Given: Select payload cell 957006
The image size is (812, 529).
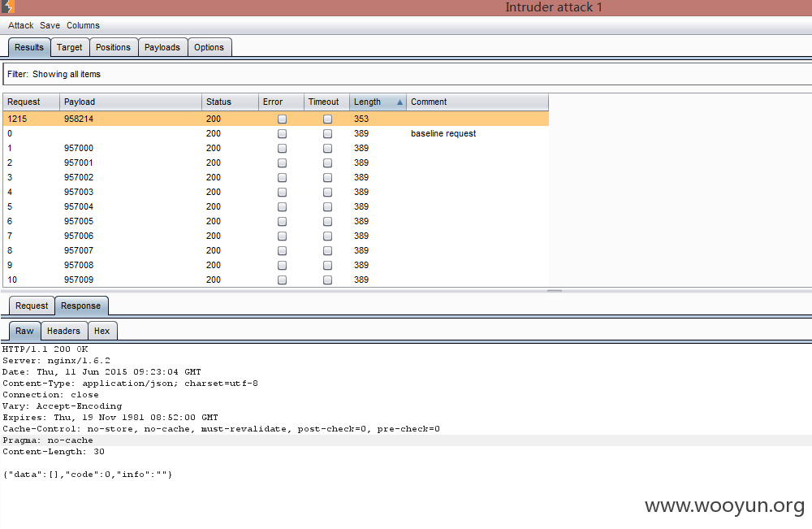Looking at the screenshot, I should [79, 236].
